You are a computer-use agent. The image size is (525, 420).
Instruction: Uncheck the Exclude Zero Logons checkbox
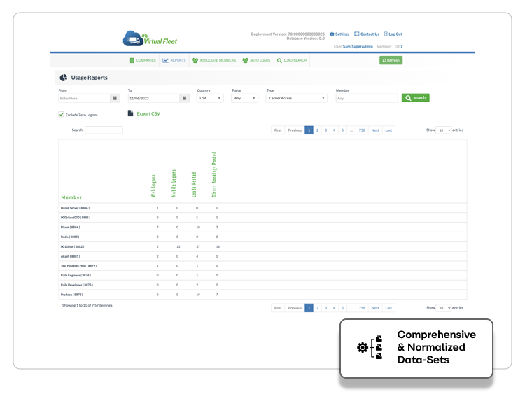[x=62, y=114]
